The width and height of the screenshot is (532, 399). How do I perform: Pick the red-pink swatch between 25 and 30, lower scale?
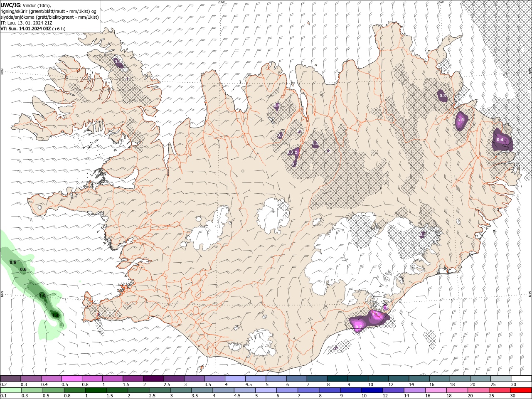tap(500, 390)
